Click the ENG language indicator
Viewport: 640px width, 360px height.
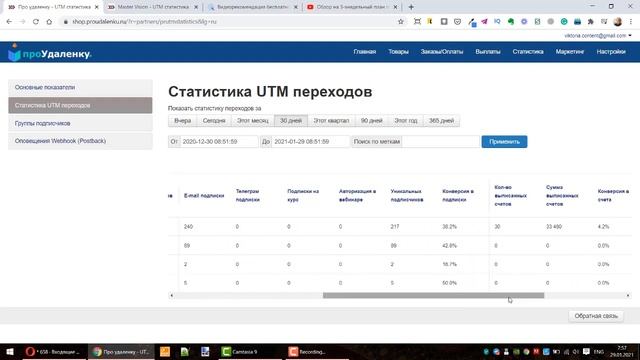(x=599, y=352)
